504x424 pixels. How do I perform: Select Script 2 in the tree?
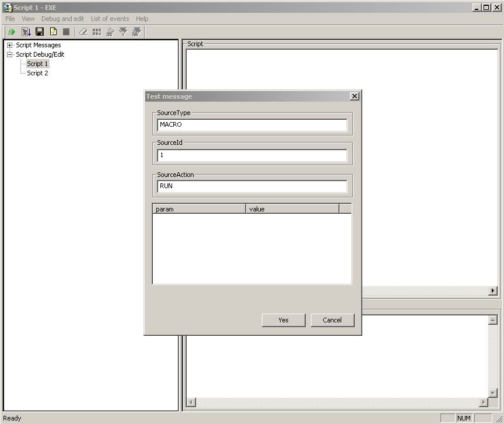(x=37, y=74)
